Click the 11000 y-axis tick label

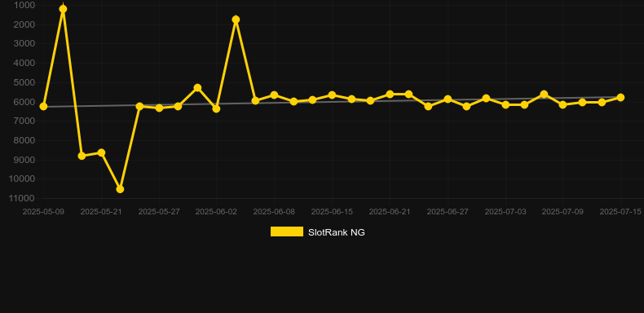click(x=22, y=198)
